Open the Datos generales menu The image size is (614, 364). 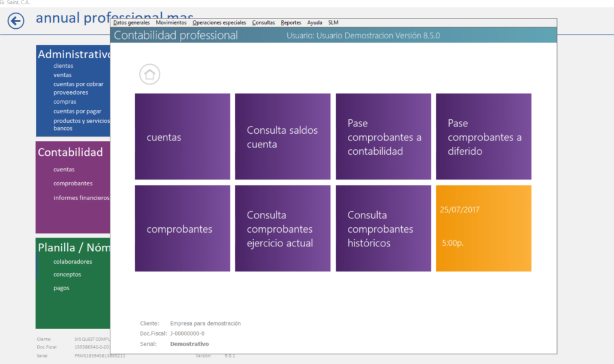pyautogui.click(x=131, y=23)
